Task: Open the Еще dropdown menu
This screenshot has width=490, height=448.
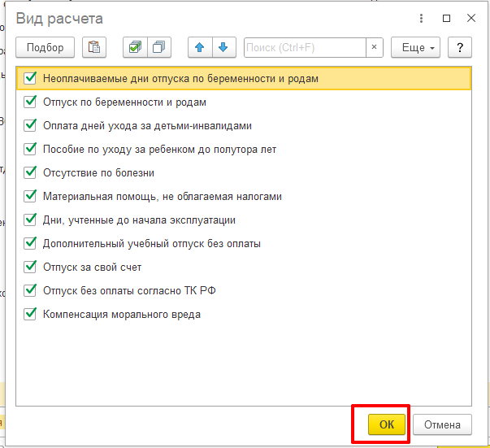Action: click(415, 47)
